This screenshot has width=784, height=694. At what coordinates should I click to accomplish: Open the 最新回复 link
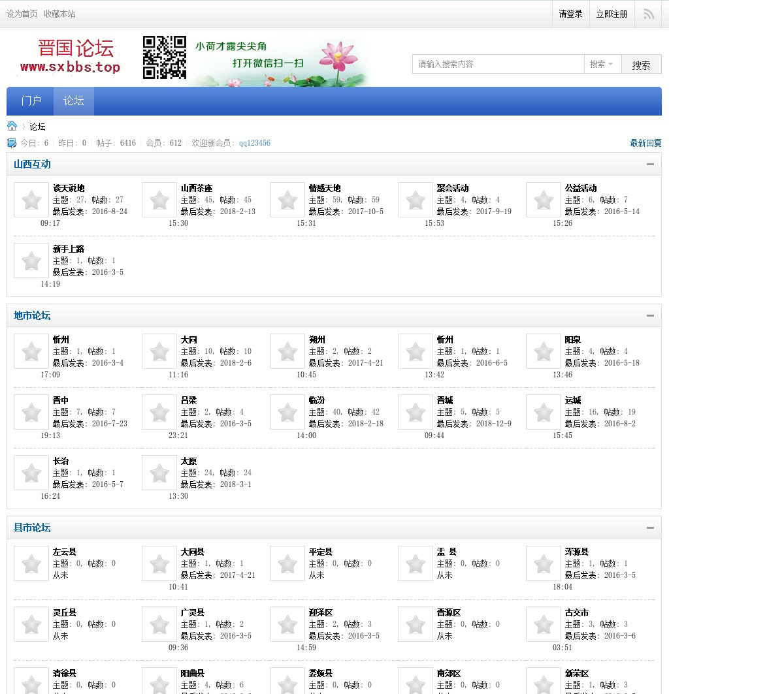pyautogui.click(x=645, y=143)
